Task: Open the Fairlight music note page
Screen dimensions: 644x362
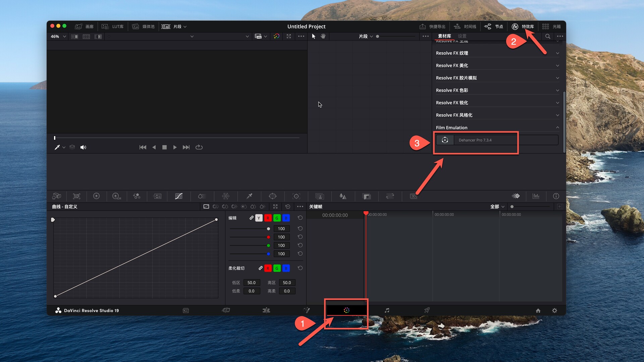Action: (x=387, y=310)
